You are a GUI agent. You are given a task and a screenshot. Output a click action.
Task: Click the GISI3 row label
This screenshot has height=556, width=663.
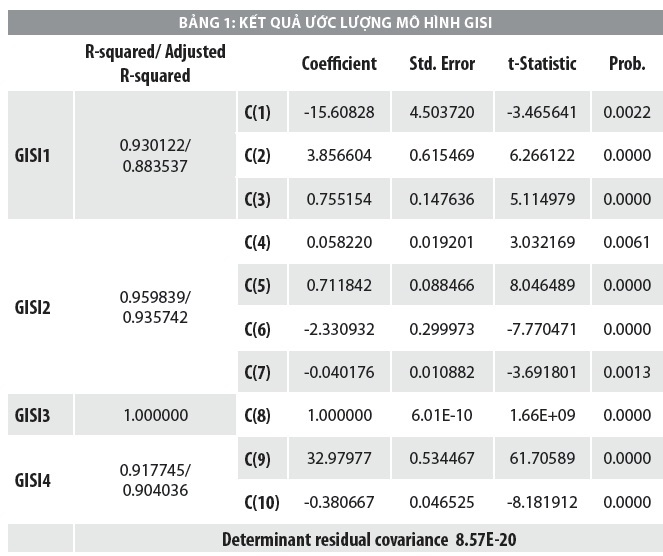33,415
